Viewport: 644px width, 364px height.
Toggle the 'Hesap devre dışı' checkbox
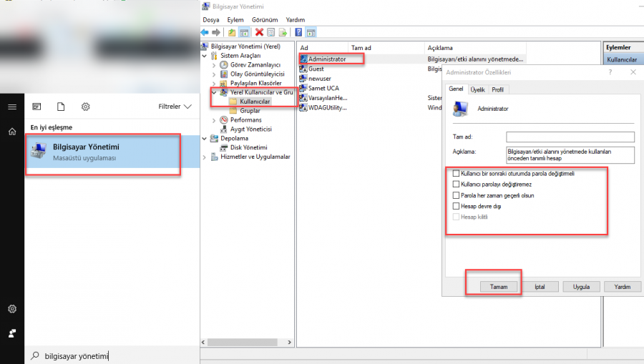click(456, 206)
